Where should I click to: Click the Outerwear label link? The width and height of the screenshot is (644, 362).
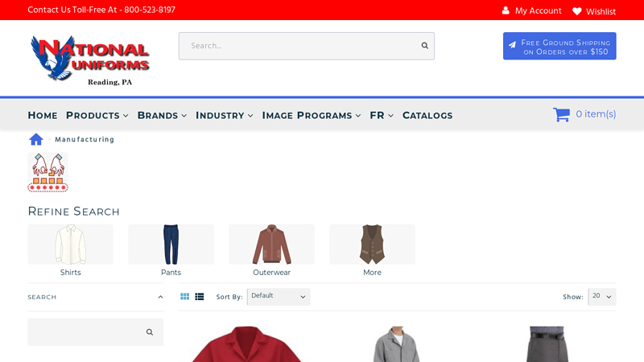tap(271, 272)
